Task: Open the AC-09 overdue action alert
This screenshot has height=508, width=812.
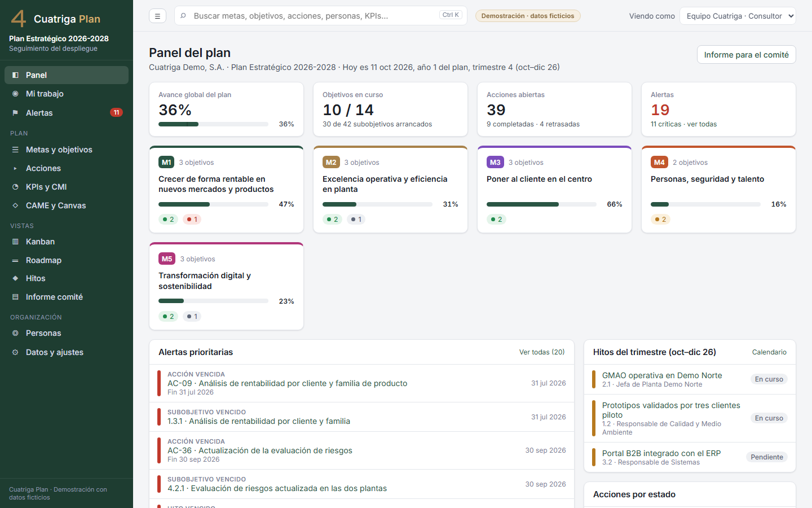Action: point(362,383)
